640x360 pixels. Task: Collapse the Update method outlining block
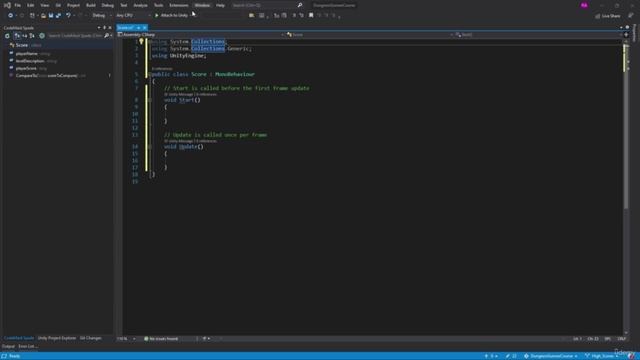pos(150,147)
